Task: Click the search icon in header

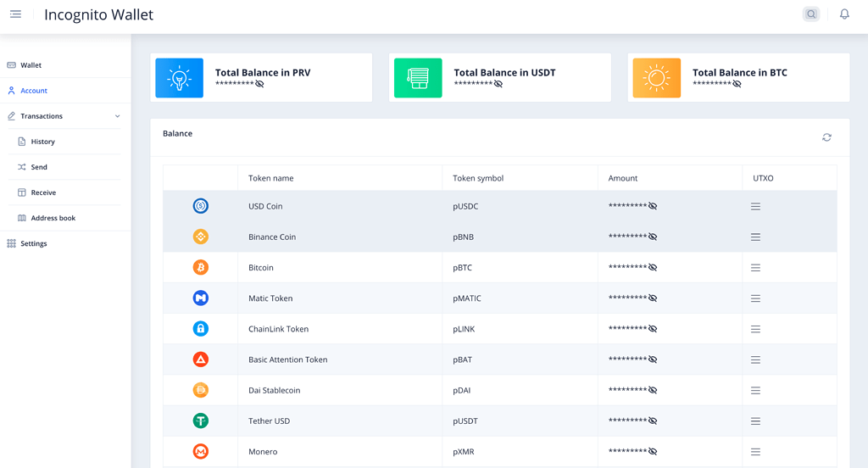Action: click(x=811, y=14)
